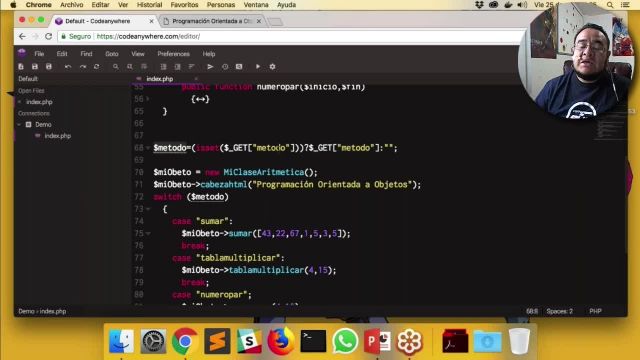Screen dimensions: 640x360
Task: Close index.php in the Open Files list
Action: click(20, 102)
